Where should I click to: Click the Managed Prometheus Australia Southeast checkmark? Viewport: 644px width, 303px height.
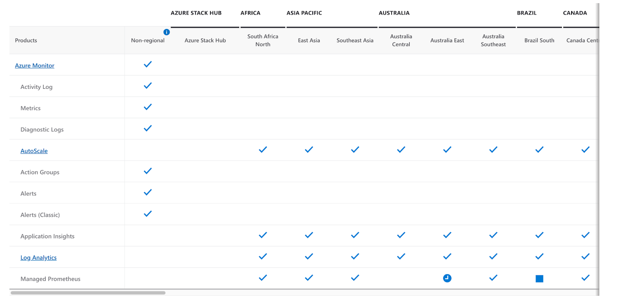(493, 278)
